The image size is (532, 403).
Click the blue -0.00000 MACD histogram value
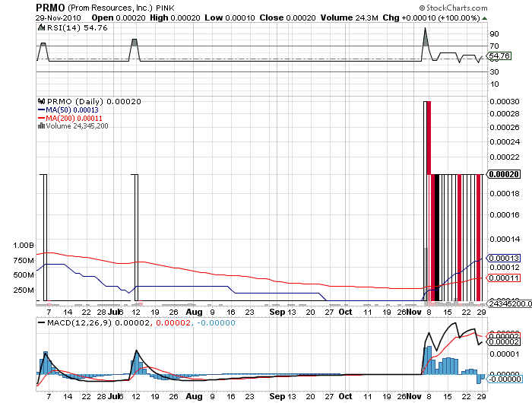tap(216, 322)
